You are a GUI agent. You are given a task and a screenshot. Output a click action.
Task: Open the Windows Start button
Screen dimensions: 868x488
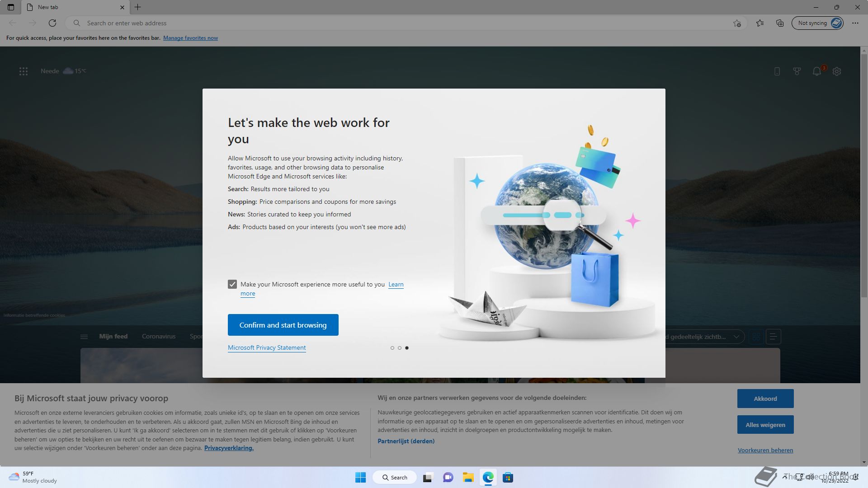coord(360,478)
